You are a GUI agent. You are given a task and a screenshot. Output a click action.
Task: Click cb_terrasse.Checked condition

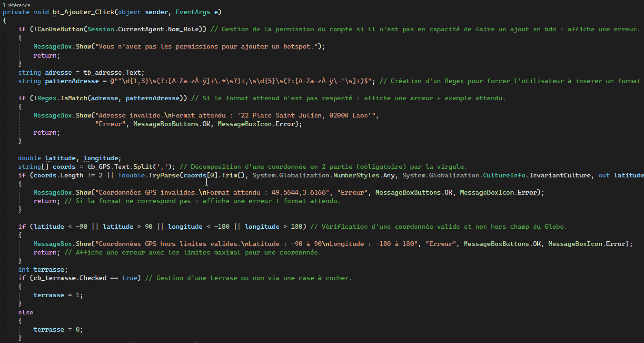pyautogui.click(x=70, y=278)
